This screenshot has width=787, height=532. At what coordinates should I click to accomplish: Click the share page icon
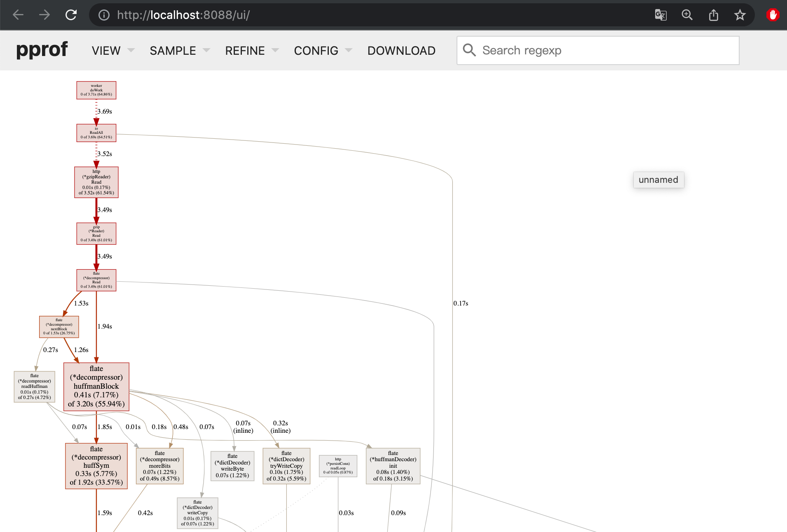tap(713, 15)
